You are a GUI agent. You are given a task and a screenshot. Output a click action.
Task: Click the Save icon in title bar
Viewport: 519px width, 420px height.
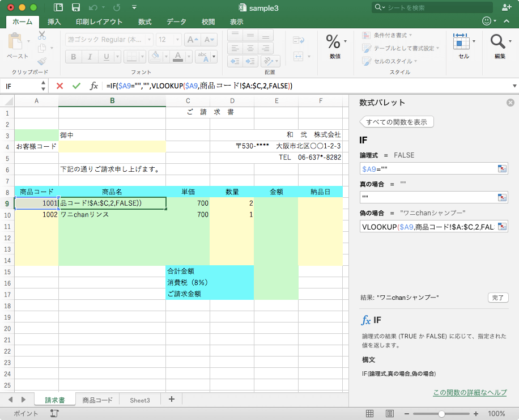click(x=76, y=7)
